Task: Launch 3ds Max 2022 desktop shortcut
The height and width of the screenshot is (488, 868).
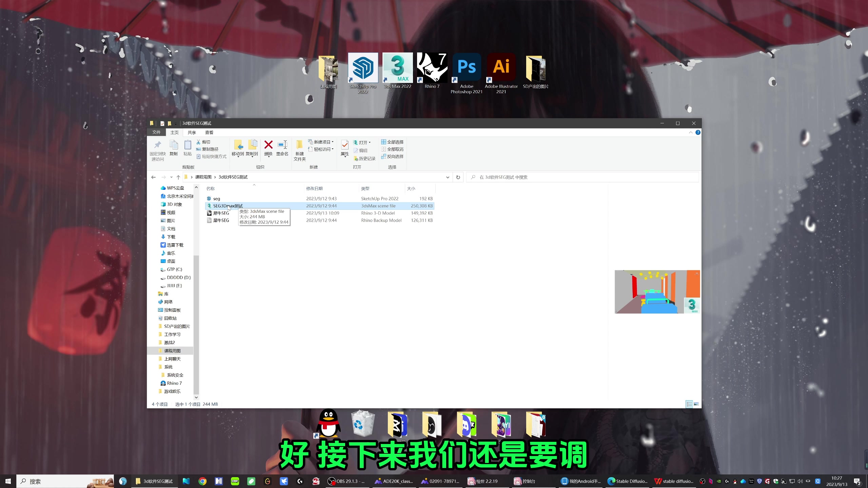Action: [x=397, y=67]
